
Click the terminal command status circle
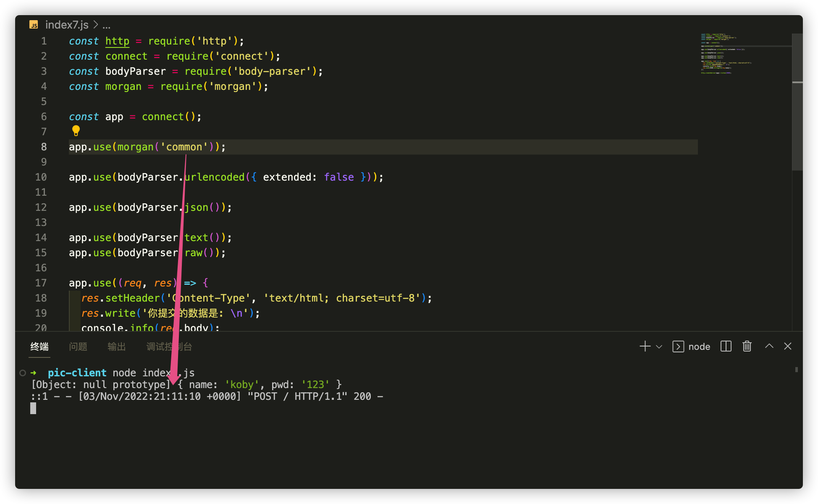coord(23,373)
